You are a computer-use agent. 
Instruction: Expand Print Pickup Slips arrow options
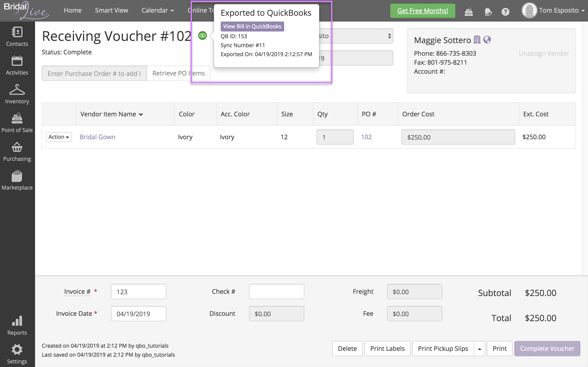pyautogui.click(x=479, y=349)
